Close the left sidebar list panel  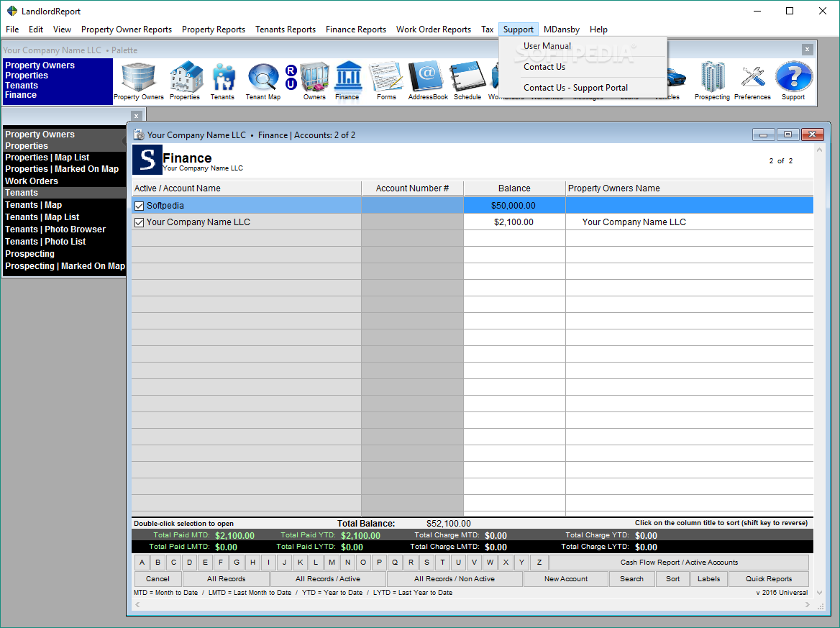(137, 116)
